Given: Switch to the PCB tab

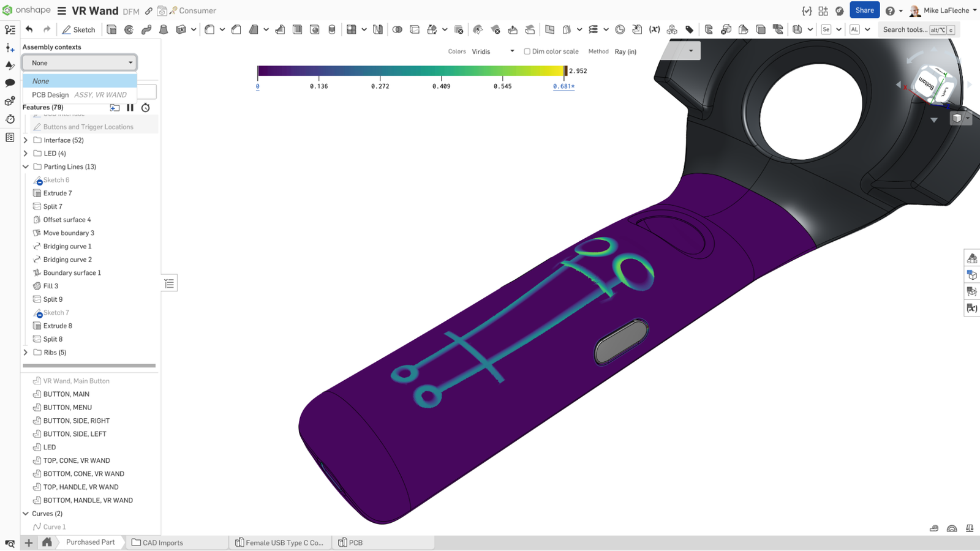Looking at the screenshot, I should tap(354, 542).
